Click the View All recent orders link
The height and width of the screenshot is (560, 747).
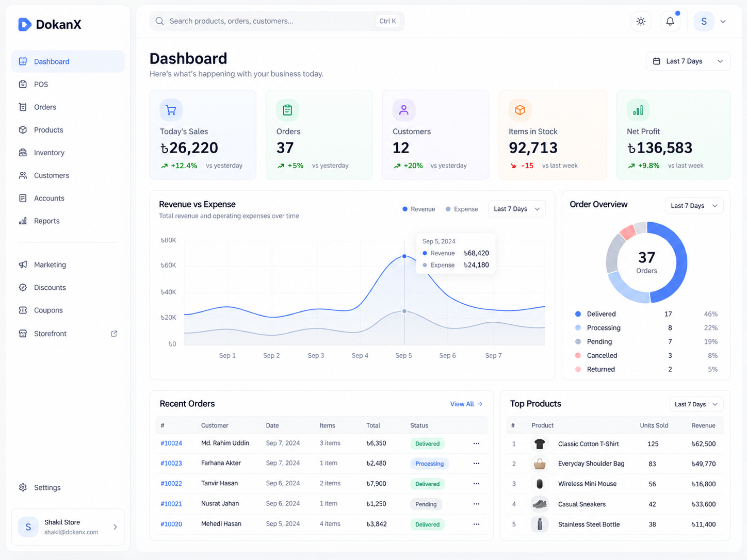point(466,404)
